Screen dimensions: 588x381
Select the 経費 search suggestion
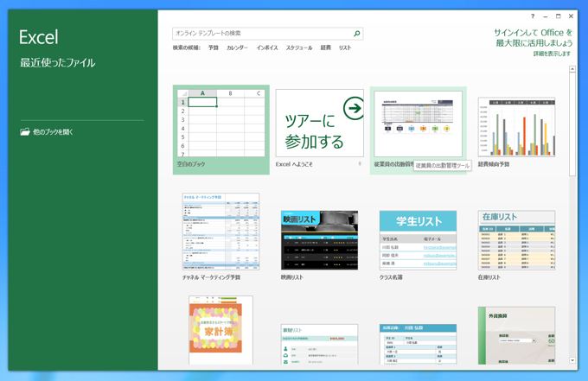[325, 48]
